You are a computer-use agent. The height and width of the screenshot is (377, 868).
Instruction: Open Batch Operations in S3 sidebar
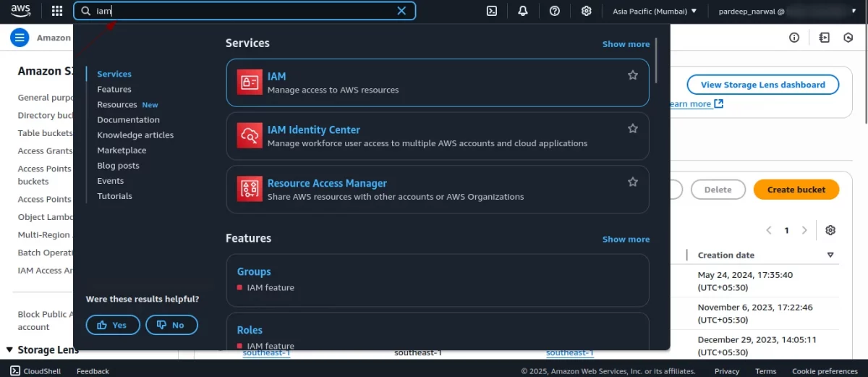[x=44, y=253]
